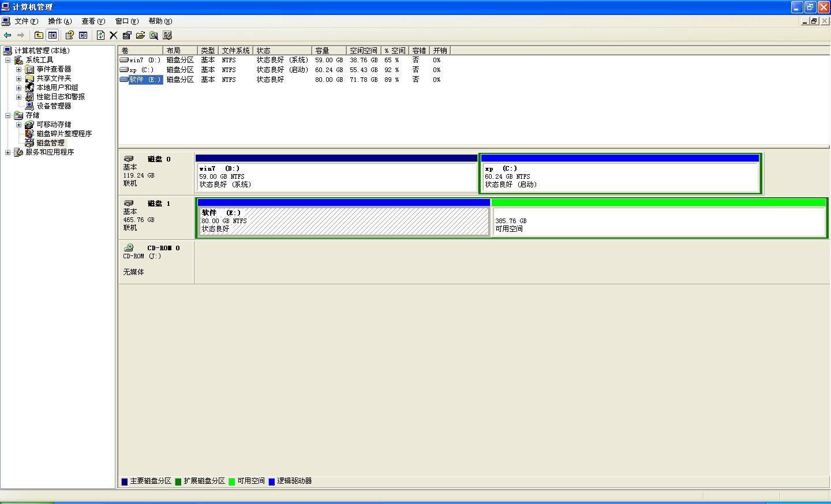Click the 容量 column header
This screenshot has width=831, height=504.
328,51
